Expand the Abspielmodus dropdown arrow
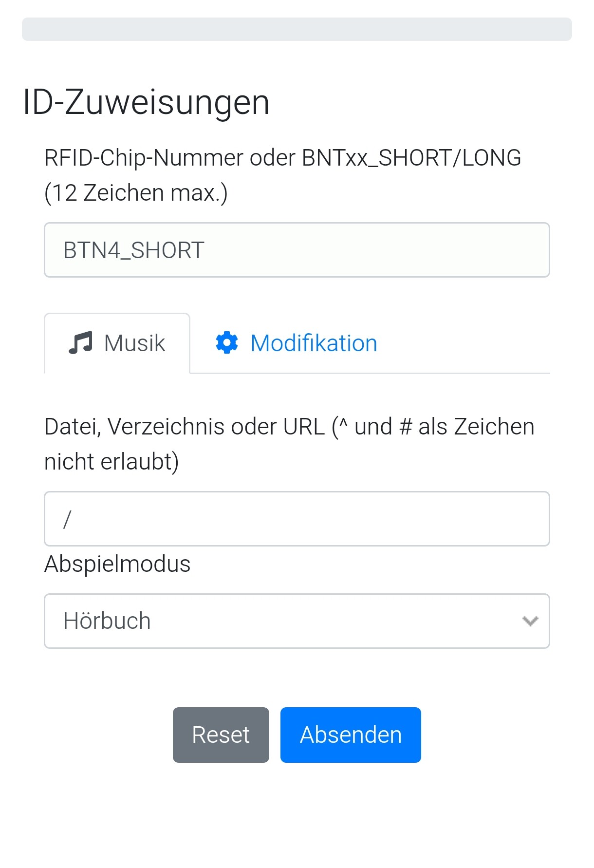 click(530, 621)
